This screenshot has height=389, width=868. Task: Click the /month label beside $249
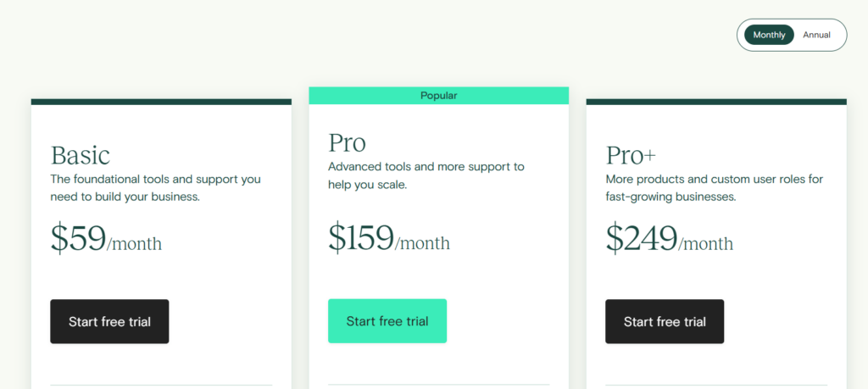click(x=705, y=244)
